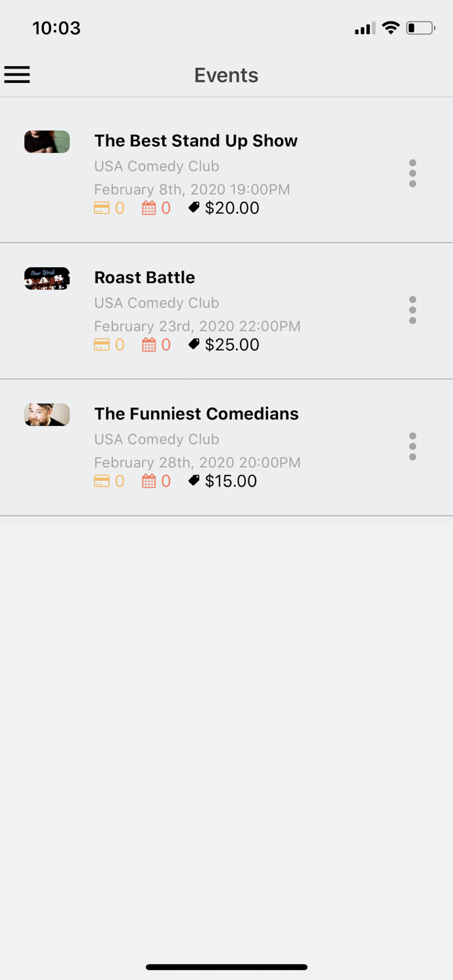Click the price tag icon showing $20.00
The height and width of the screenshot is (980, 453).
point(194,207)
